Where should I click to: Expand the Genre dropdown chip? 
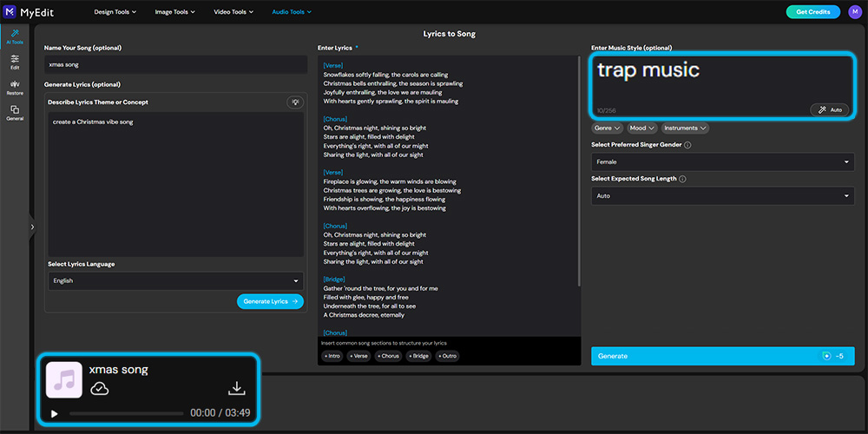tap(608, 128)
